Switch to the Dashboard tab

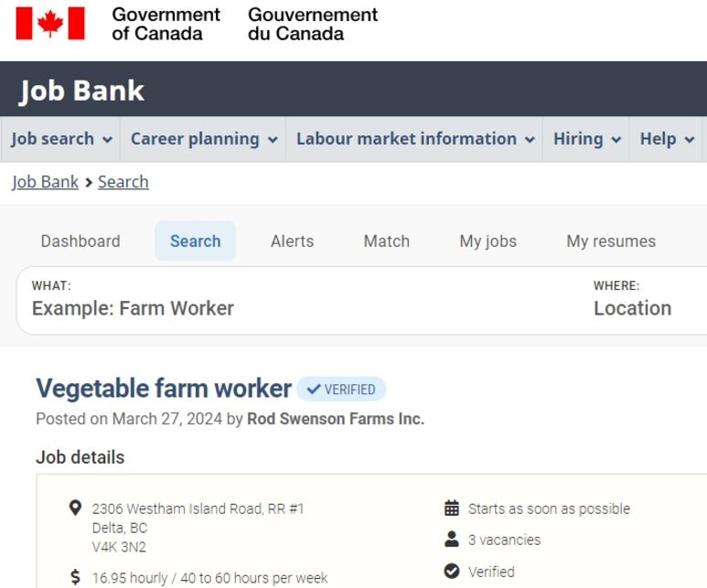(x=80, y=241)
